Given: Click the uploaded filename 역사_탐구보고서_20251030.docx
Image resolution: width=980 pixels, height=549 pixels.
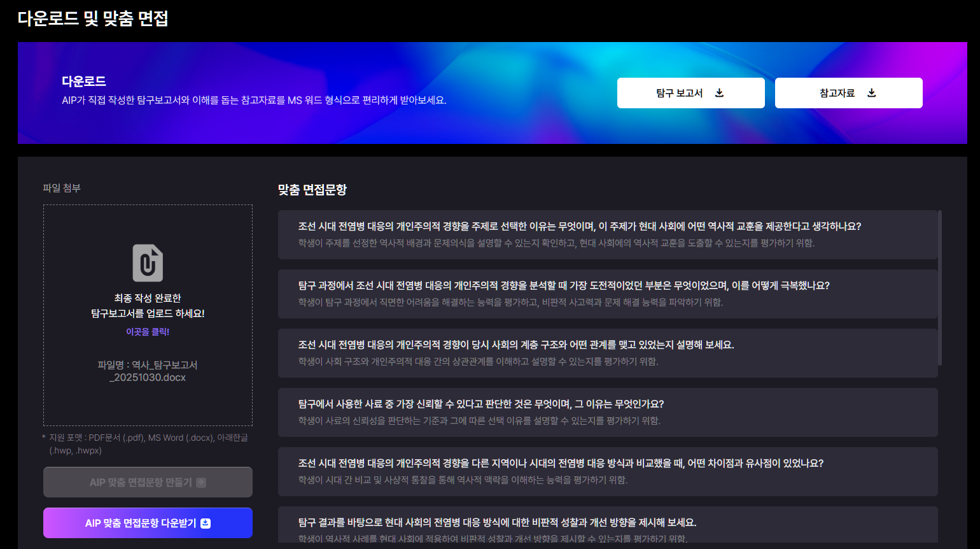Looking at the screenshot, I should coord(148,370).
